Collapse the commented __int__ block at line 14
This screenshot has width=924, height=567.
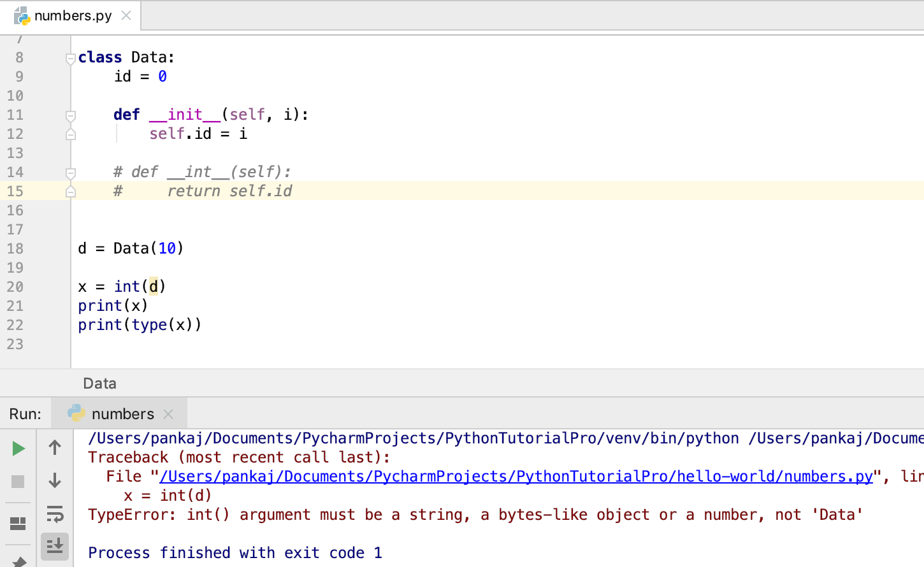71,173
